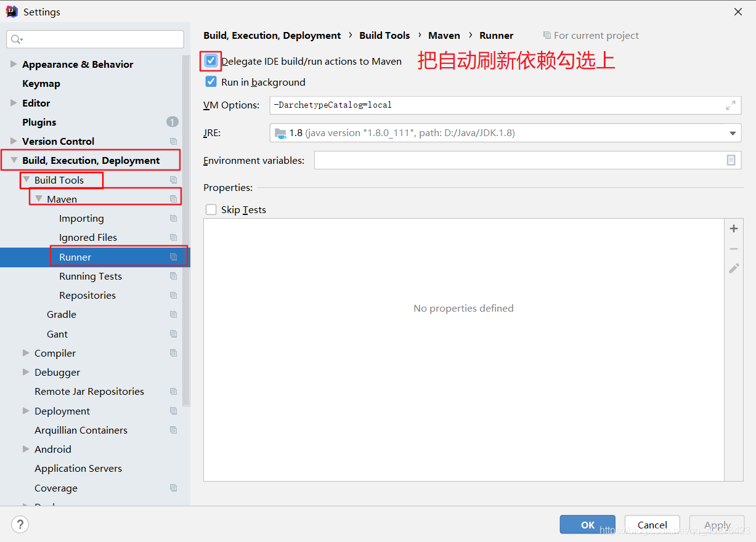
Task: Click project-level icon beside Gant
Action: 173,334
